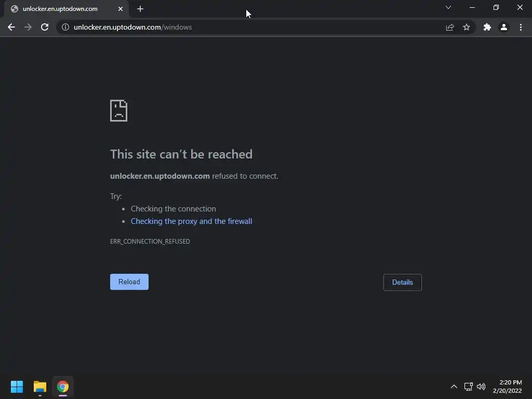The height and width of the screenshot is (399, 532).
Task: Click 'Checking the connection' suggestion text
Action: point(174,209)
